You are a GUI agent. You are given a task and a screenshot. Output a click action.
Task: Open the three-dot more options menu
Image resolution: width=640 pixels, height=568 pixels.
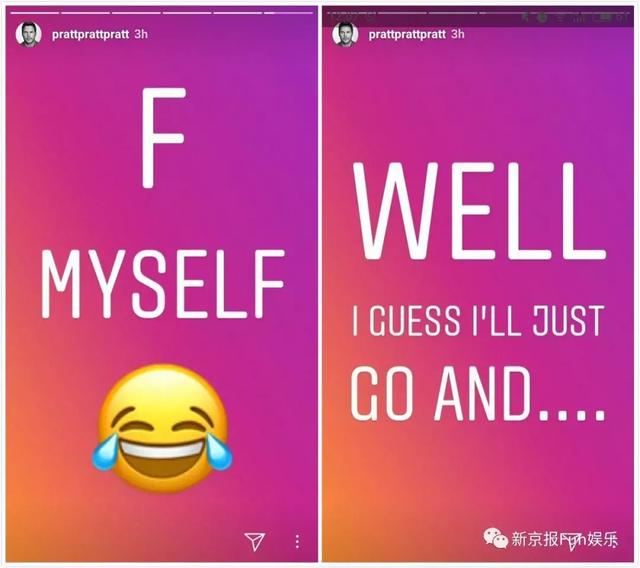click(x=297, y=541)
